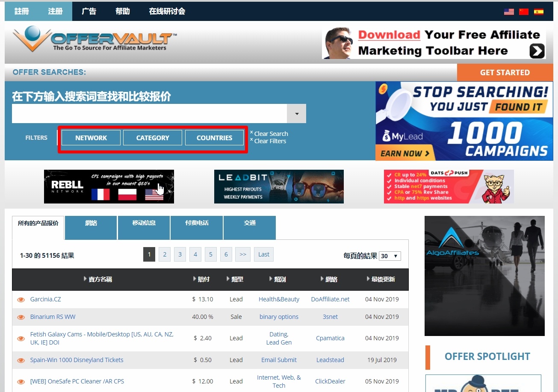Switch to the 移动信息 tab
The image size is (558, 392).
[x=144, y=223]
